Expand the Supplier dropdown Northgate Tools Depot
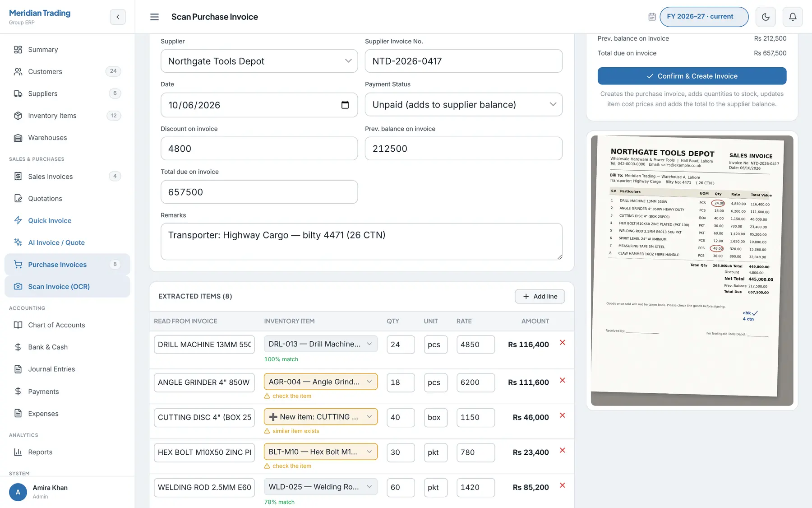Viewport: 812px width, 508px height. (259, 61)
